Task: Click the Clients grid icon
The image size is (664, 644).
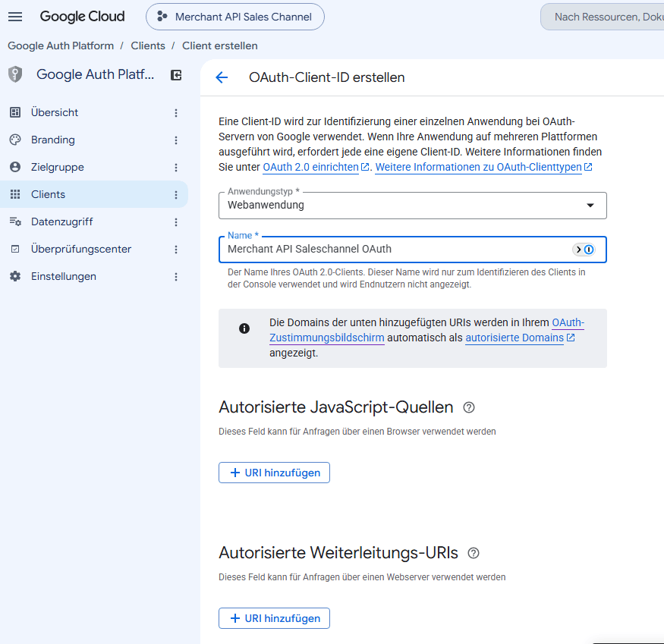Action: tap(15, 194)
